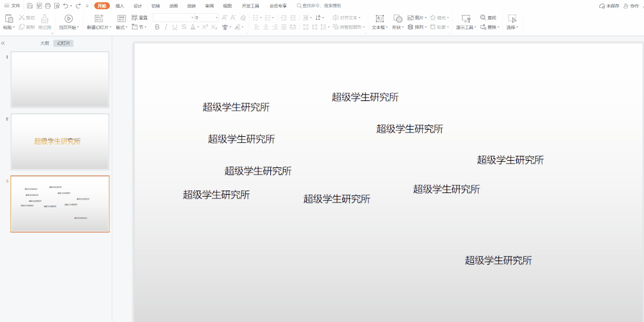Switch to the Animation (动画) tab
This screenshot has width=644, height=322.
(173, 6)
